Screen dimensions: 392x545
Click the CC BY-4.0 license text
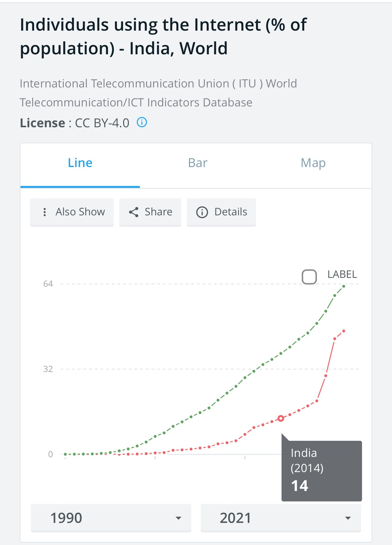click(102, 123)
